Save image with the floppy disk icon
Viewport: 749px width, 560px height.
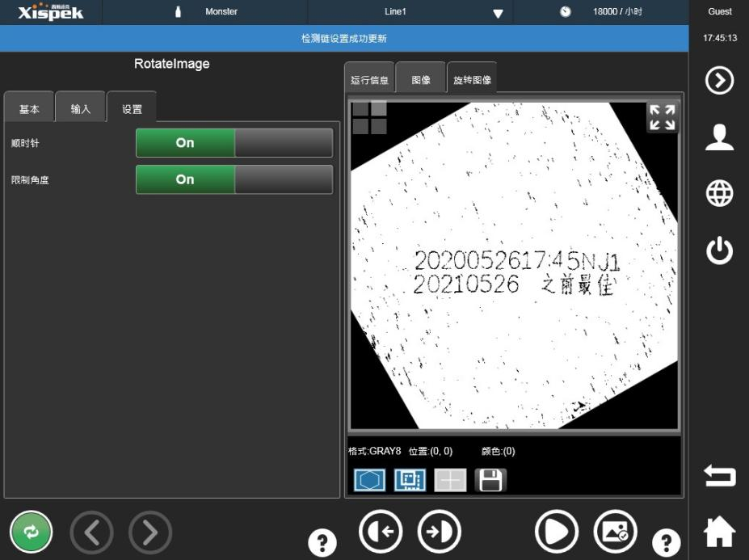point(490,480)
